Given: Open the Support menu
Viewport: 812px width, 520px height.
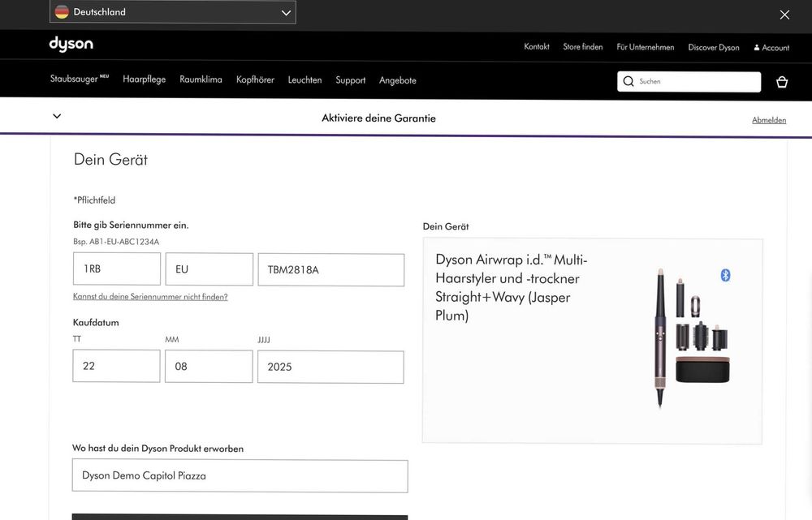Looking at the screenshot, I should pos(351,80).
